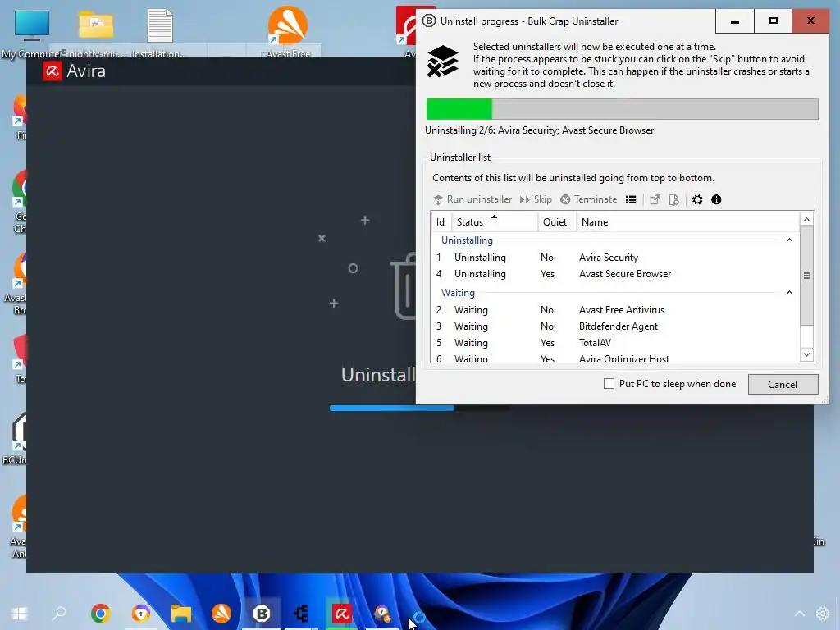840x630 pixels.
Task: Select the Bitdefender Agent row
Action: pyautogui.click(x=615, y=326)
